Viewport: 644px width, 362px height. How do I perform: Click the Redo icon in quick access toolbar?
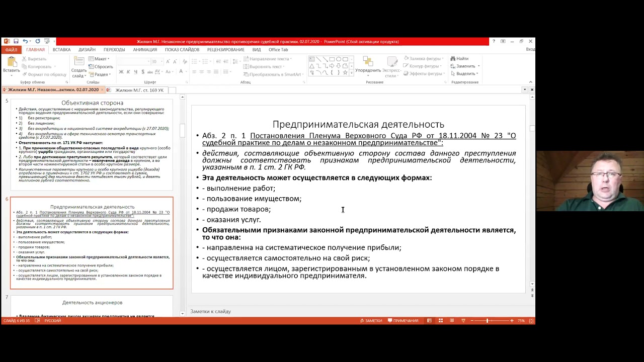pyautogui.click(x=38, y=41)
